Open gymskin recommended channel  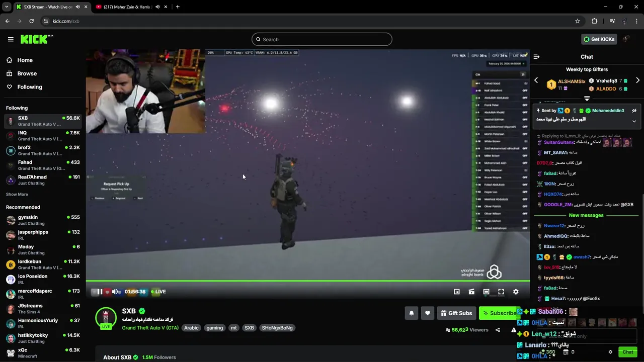pyautogui.click(x=43, y=220)
